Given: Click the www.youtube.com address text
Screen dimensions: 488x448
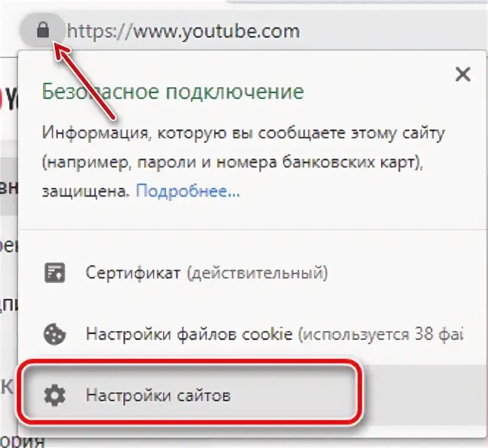Looking at the screenshot, I should click(217, 32).
